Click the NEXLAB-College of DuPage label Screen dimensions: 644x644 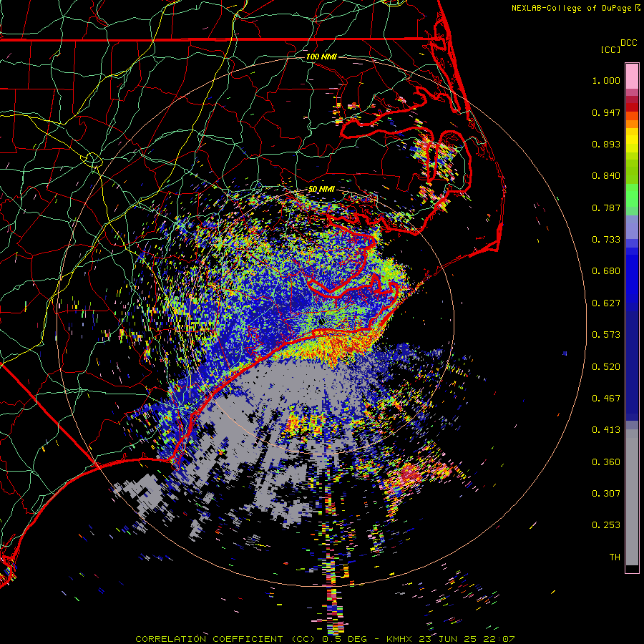[571, 8]
